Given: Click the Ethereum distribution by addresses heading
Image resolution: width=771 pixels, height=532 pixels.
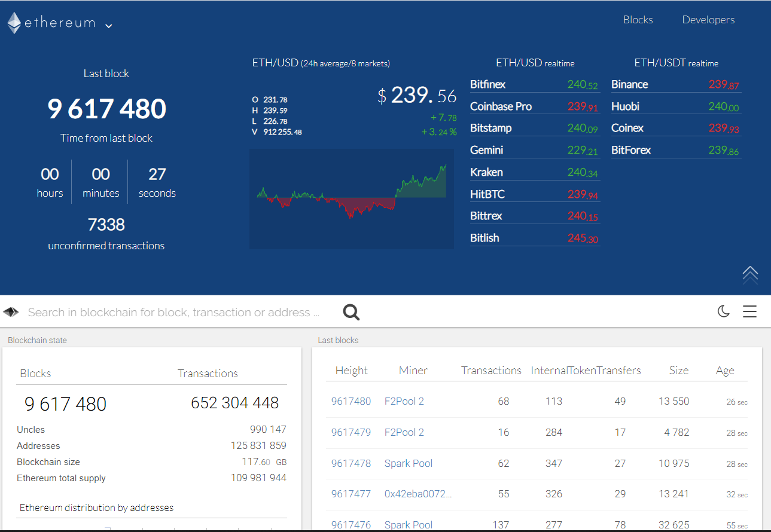Looking at the screenshot, I should tap(96, 508).
